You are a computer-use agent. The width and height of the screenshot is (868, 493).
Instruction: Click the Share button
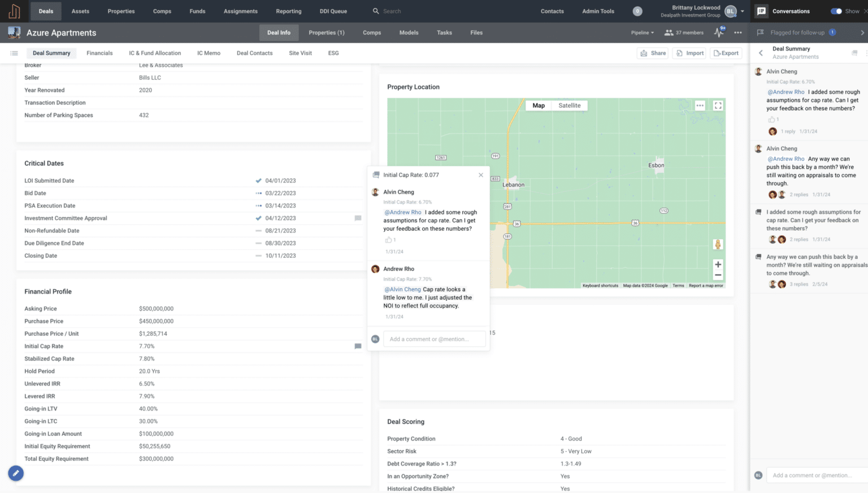pyautogui.click(x=653, y=53)
